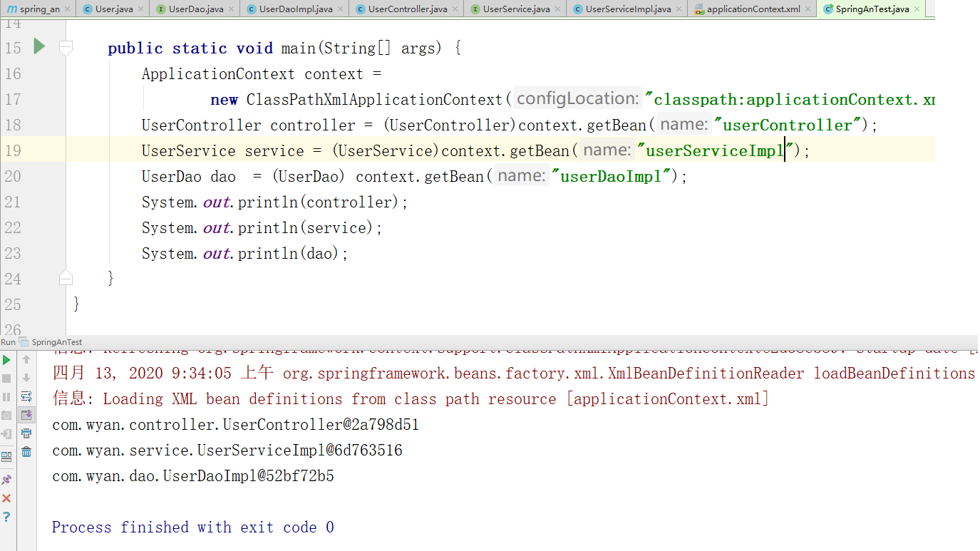Close the SpringAnTest.java tab

[x=917, y=9]
